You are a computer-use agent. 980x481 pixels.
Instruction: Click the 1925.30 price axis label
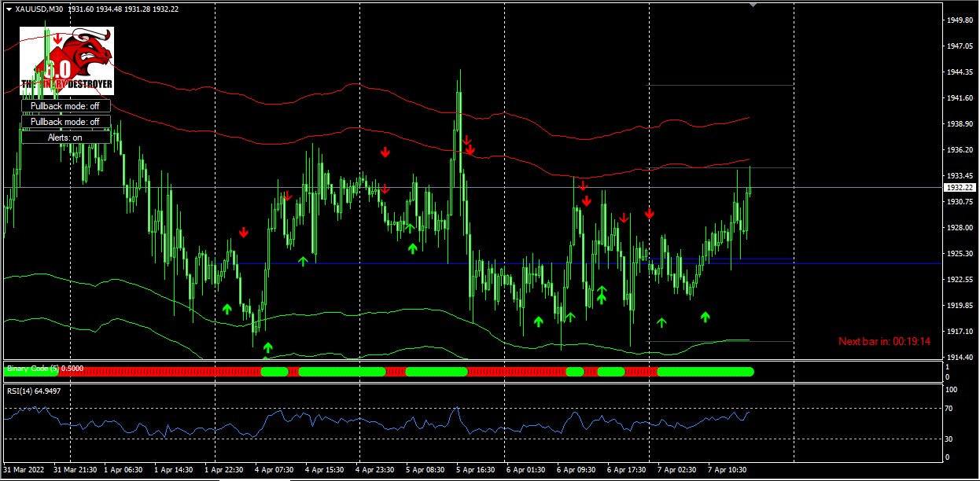pyautogui.click(x=959, y=254)
